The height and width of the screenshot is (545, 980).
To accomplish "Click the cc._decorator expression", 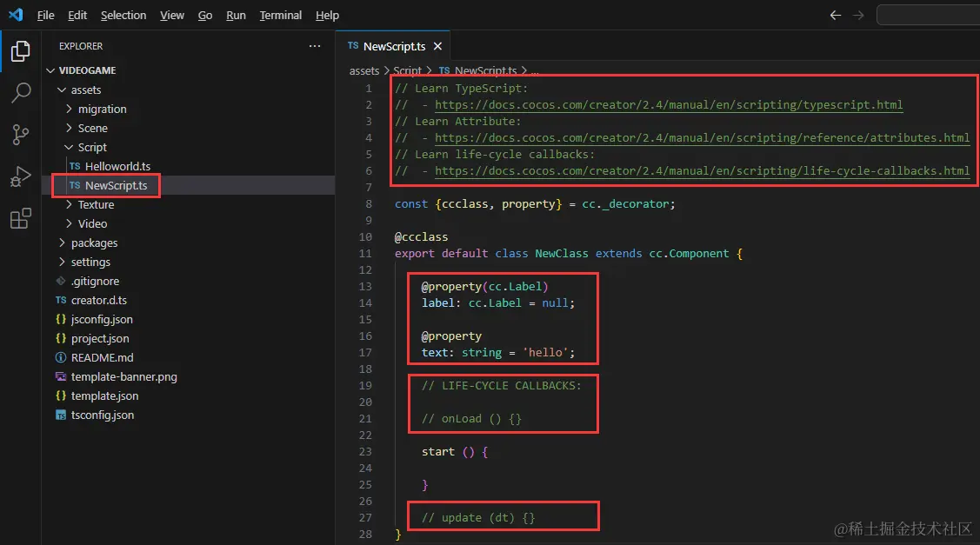I will pos(625,204).
